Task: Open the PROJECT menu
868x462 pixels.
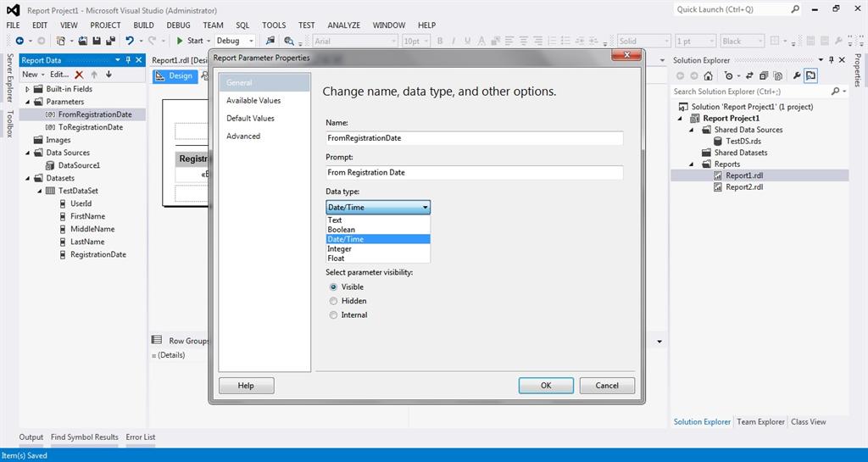Action: pyautogui.click(x=105, y=25)
